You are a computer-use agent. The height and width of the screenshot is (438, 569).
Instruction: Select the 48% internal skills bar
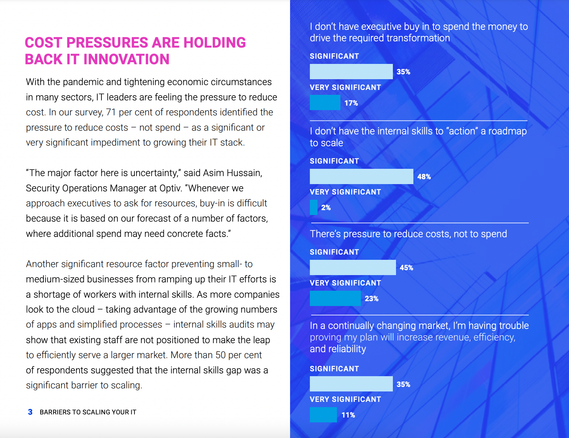click(x=361, y=176)
